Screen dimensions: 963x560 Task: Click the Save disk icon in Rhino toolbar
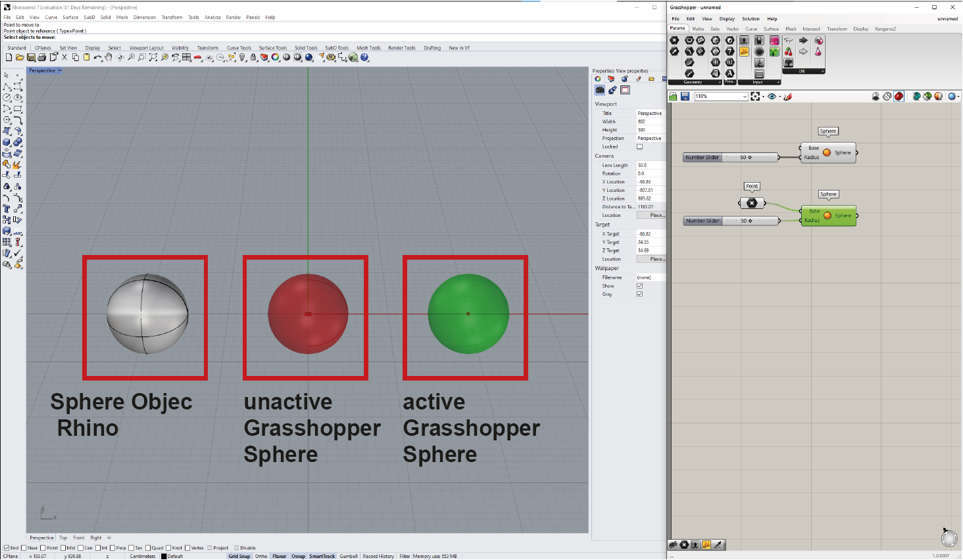pyautogui.click(x=31, y=57)
